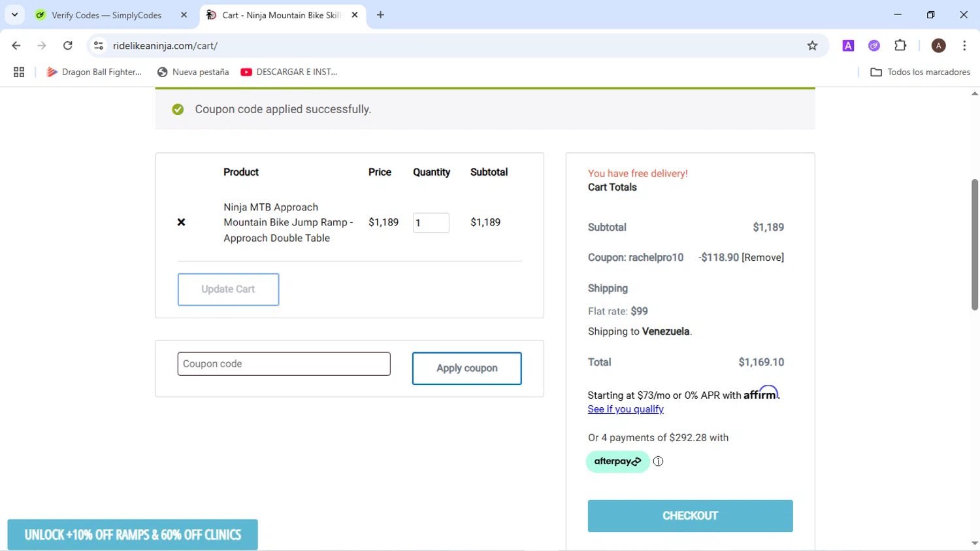
Task: Click the You have free delivery! notice
Action: 638,173
